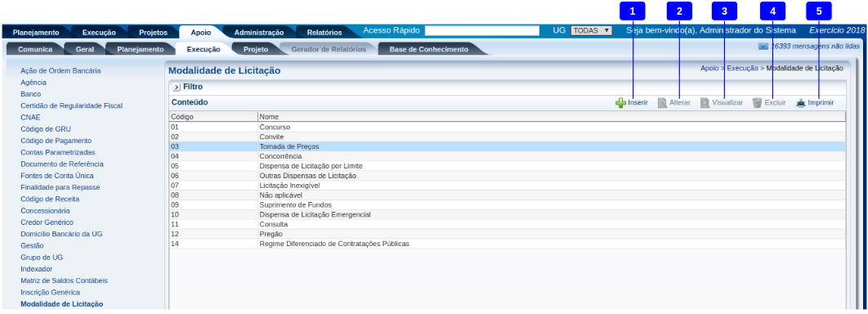Viewport: 868px width, 314px height.
Task: Sort by the Código column header
Action: [x=213, y=117]
